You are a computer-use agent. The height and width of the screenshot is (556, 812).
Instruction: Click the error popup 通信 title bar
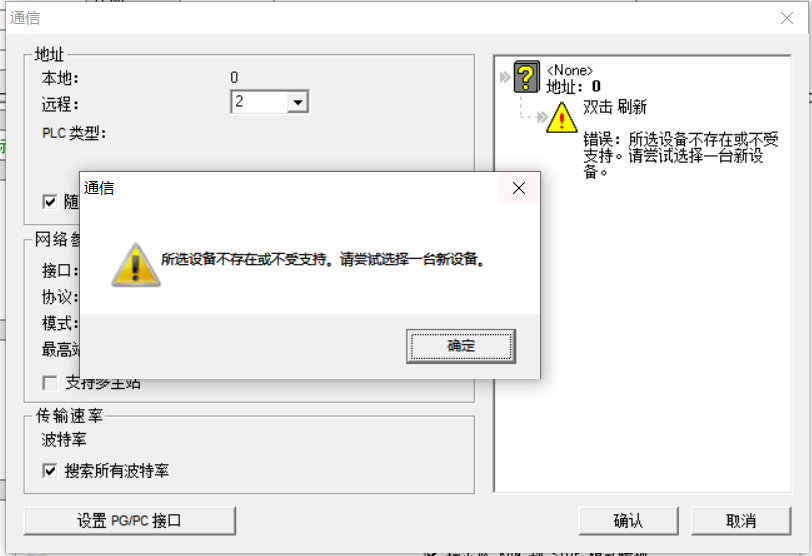pyautogui.click(x=290, y=188)
